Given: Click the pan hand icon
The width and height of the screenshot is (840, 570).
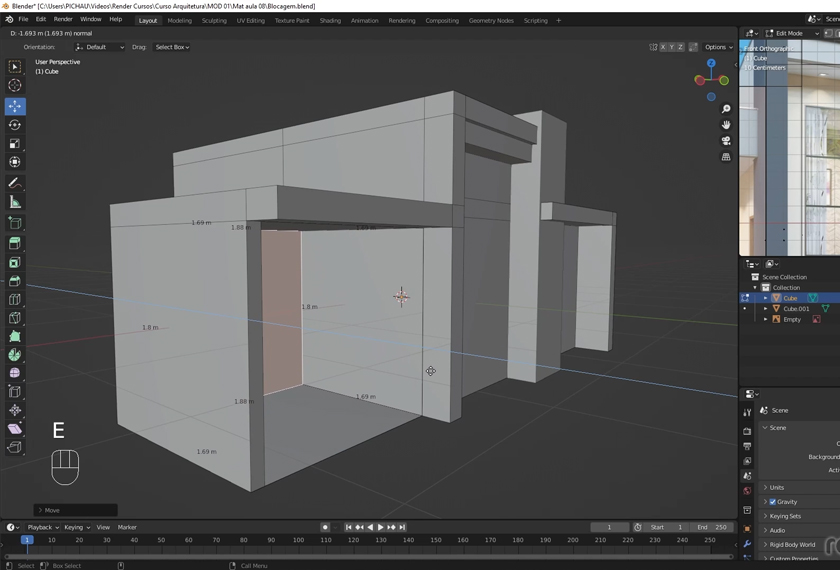Looking at the screenshot, I should coord(726,125).
